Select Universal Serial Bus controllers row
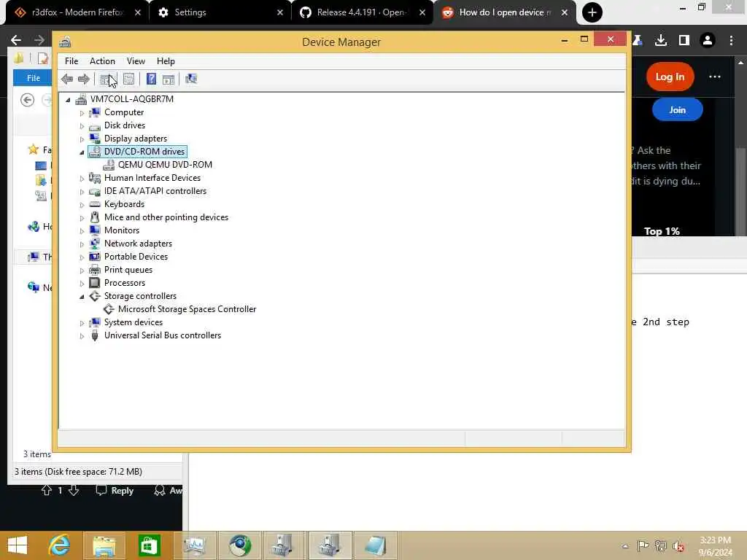The image size is (747, 560). 163,335
